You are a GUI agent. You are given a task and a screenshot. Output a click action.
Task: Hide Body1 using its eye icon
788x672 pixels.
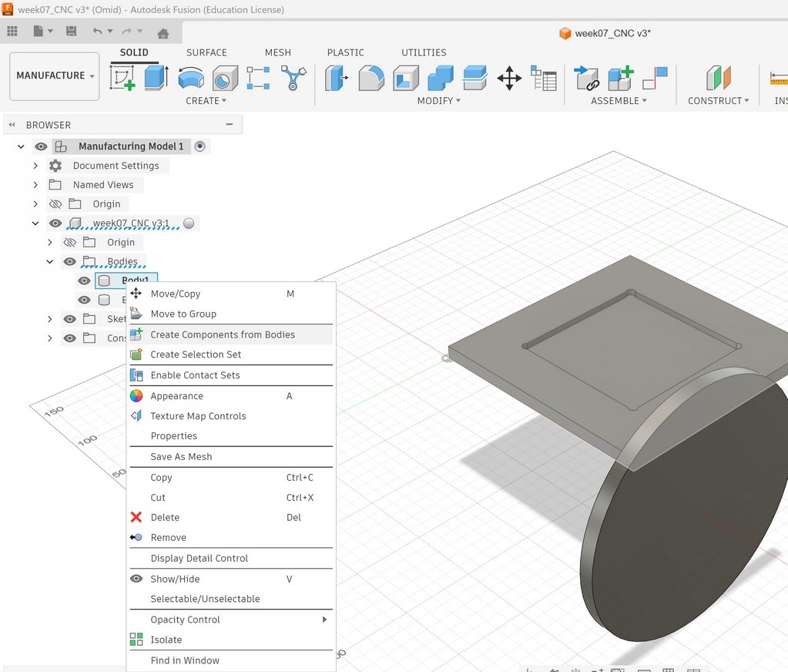click(x=83, y=281)
